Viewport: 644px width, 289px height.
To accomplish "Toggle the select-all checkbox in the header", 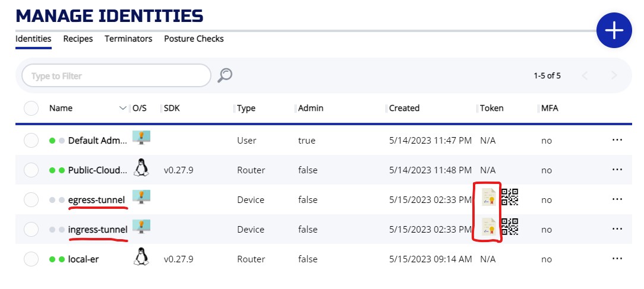I will tap(31, 108).
